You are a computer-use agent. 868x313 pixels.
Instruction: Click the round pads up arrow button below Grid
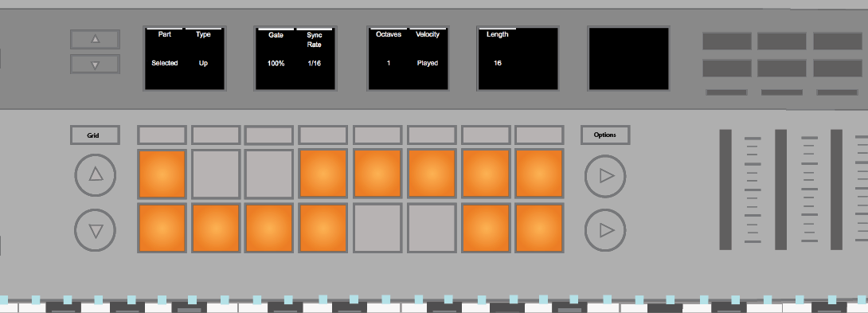pyautogui.click(x=96, y=175)
